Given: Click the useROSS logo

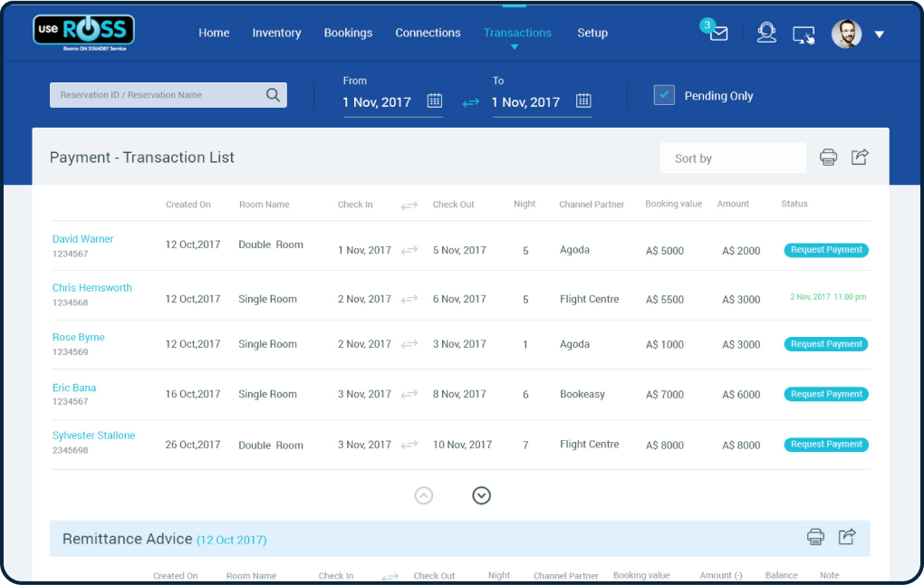Looking at the screenshot, I should coord(83,33).
